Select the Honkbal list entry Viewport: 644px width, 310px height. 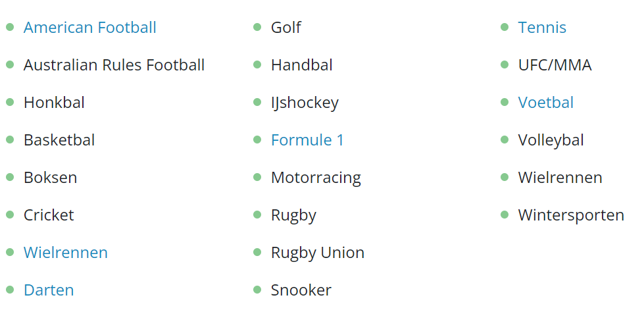(x=54, y=103)
